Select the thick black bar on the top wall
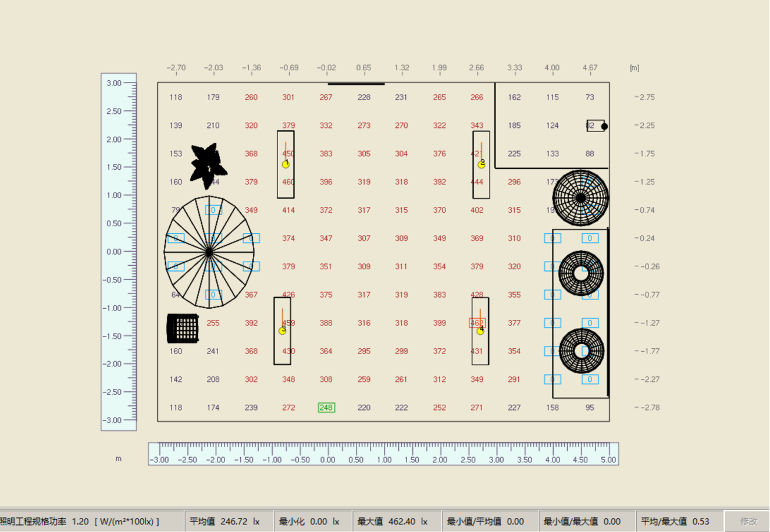The height and width of the screenshot is (532, 770). (x=356, y=84)
